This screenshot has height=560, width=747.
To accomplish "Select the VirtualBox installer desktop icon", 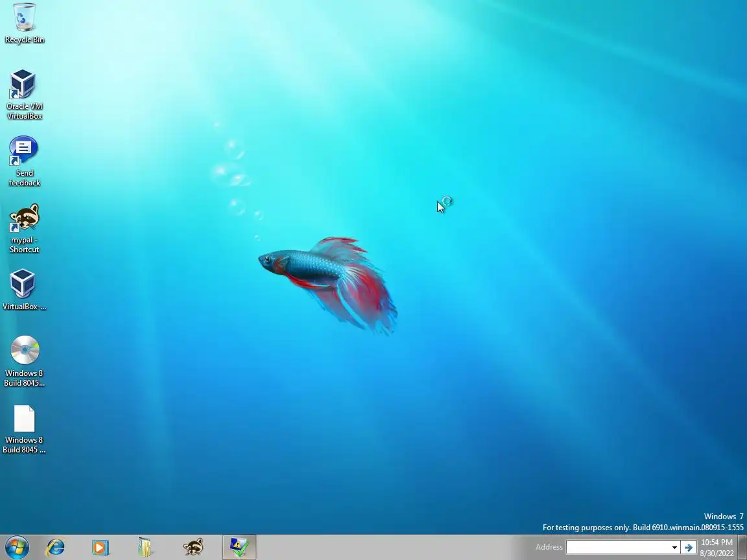I will [x=24, y=290].
